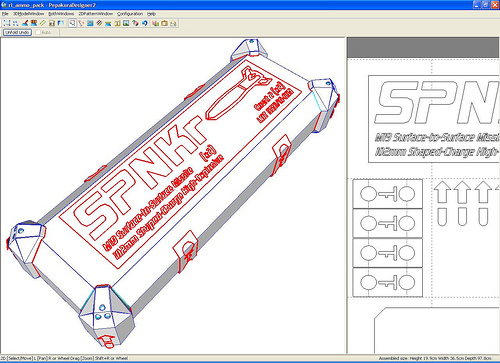Click the Unfold Undo button

tap(17, 32)
